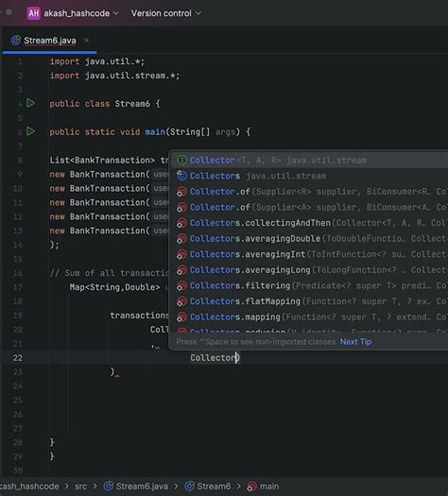The height and width of the screenshot is (496, 448).
Task: Click src folder in breadcrumb path
Action: tap(80, 487)
